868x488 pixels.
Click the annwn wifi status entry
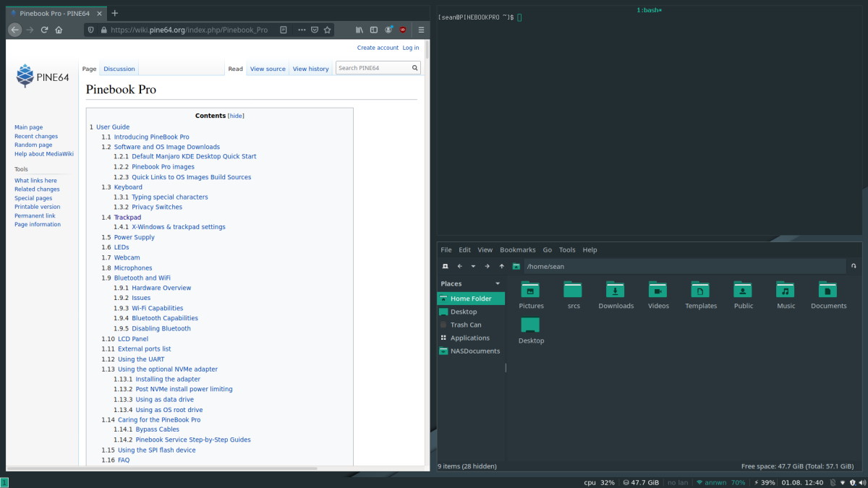click(720, 482)
